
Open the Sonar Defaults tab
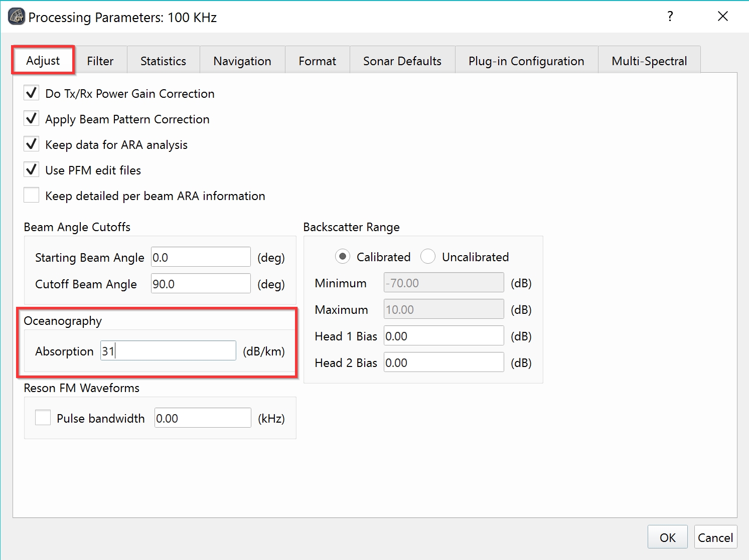[402, 61]
